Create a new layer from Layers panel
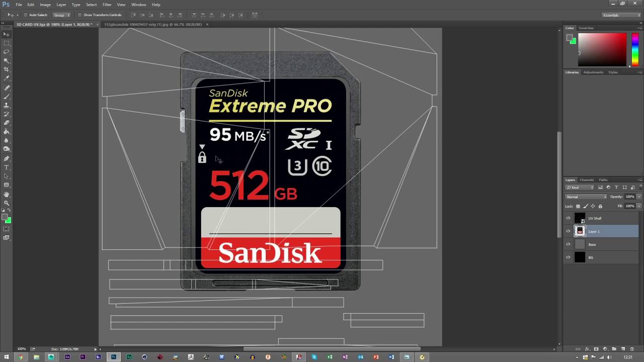The image size is (644, 362). [x=623, y=349]
